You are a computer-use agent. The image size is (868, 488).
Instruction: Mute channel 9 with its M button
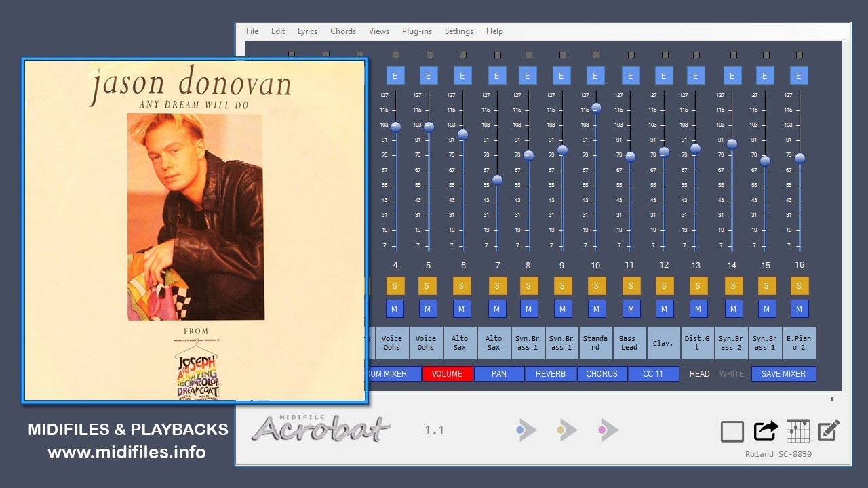562,309
